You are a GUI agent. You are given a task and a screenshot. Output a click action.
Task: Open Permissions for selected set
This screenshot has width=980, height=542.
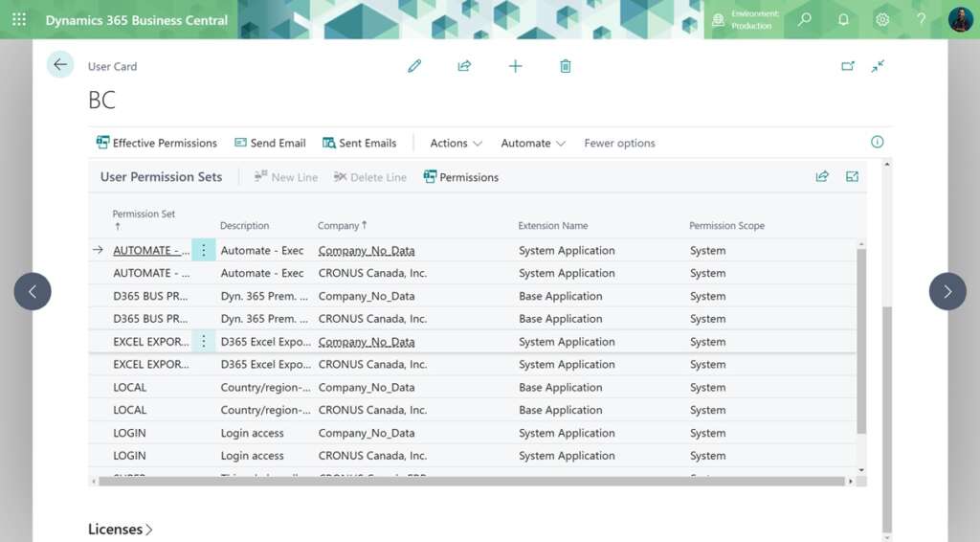[x=461, y=177]
